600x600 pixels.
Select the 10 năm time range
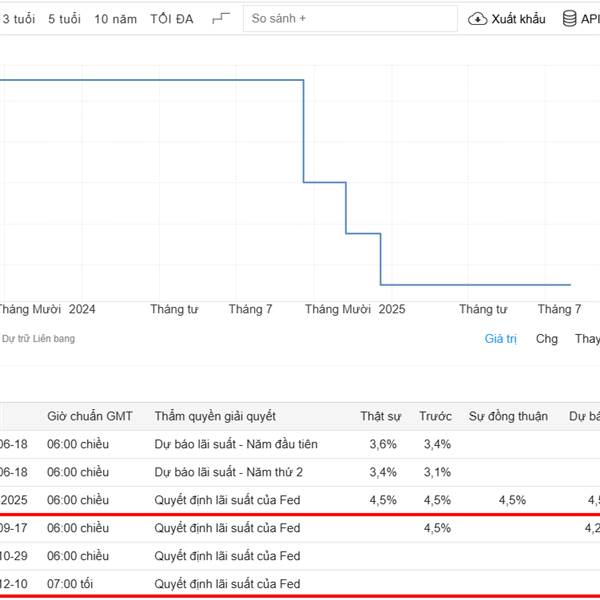tap(115, 19)
